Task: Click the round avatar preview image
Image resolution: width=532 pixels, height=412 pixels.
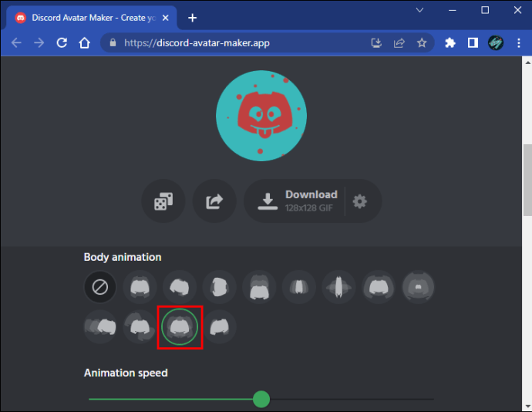Action: [261, 116]
